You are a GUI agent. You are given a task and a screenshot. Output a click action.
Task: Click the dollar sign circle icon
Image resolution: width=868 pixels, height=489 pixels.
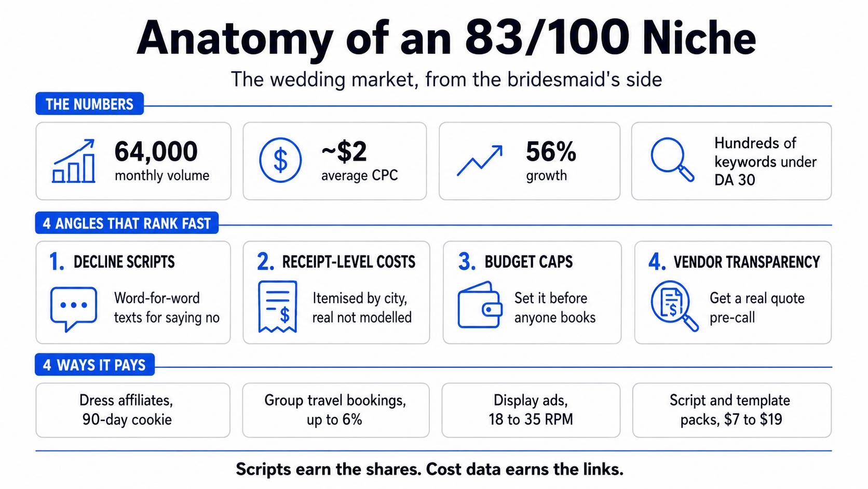click(x=280, y=160)
